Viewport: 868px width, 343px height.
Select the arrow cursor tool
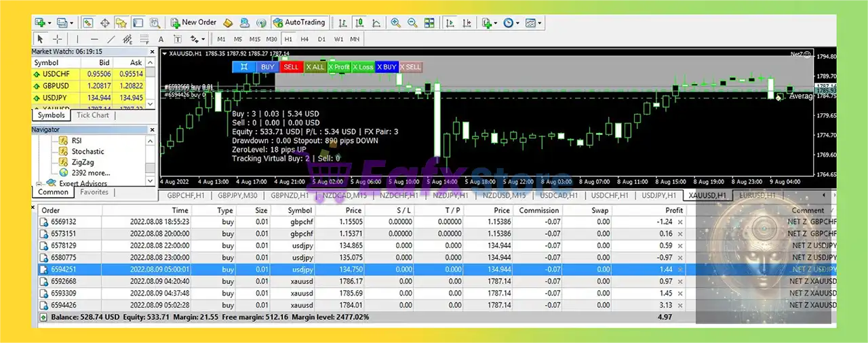(40, 39)
